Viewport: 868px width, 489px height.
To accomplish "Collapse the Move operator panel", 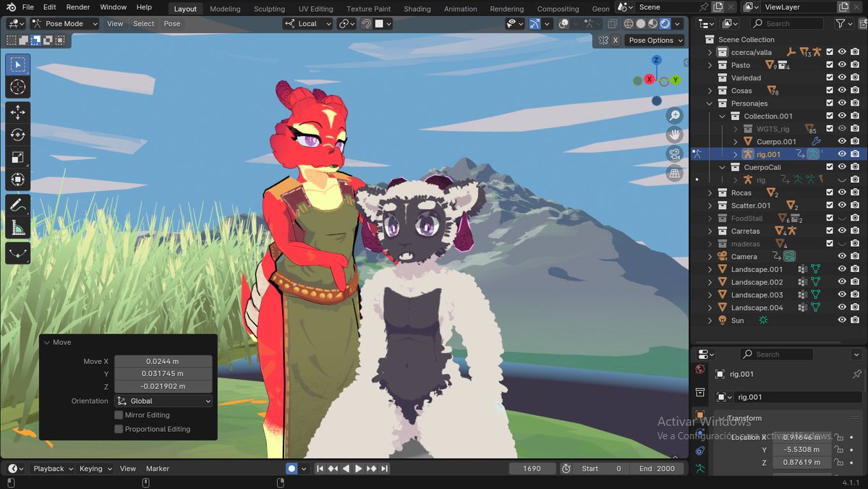I will pos(47,343).
